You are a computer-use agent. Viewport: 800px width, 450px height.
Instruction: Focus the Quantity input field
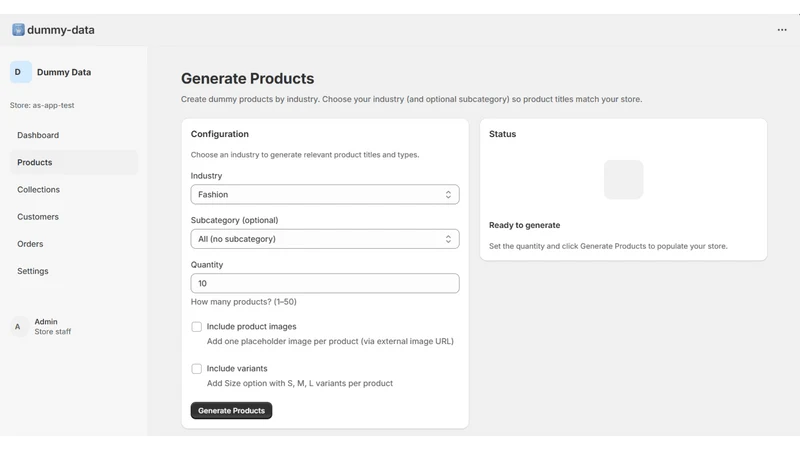324,283
